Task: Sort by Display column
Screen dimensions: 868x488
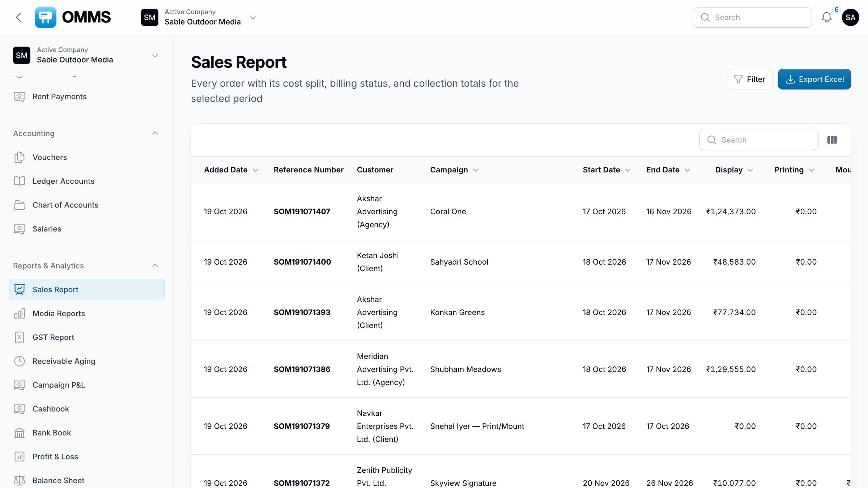Action: point(734,170)
